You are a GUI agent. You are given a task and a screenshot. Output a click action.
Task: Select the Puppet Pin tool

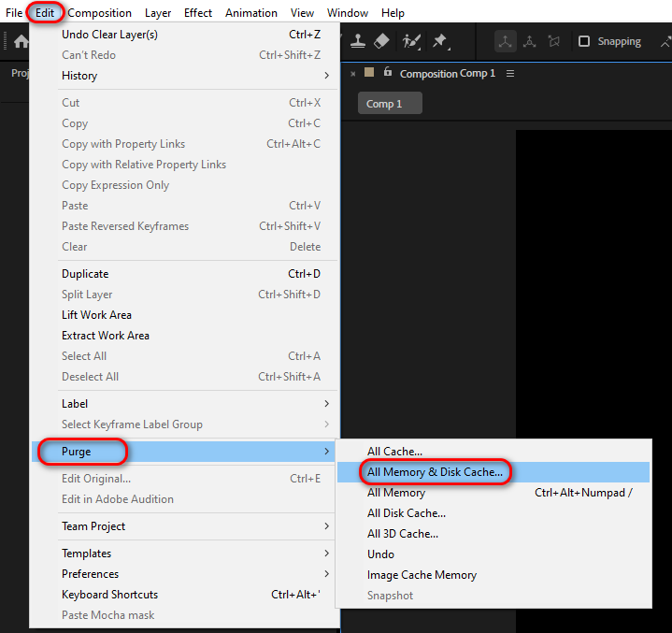[440, 41]
